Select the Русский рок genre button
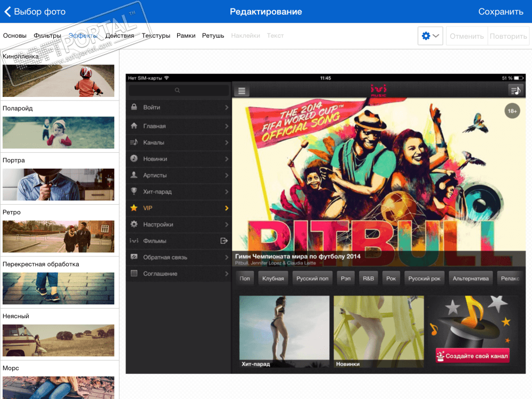The width and height of the screenshot is (532, 399). click(x=424, y=278)
